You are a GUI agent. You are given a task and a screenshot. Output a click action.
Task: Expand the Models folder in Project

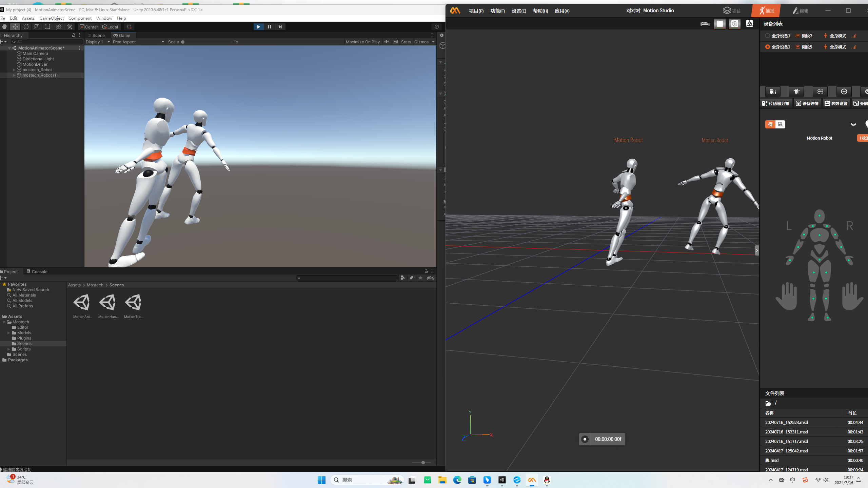(9, 333)
